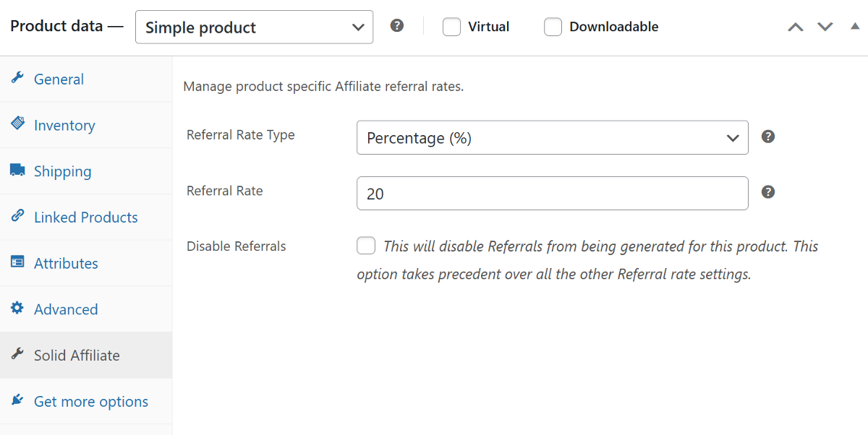Open the Simple product type dropdown
This screenshot has height=435, width=868.
pos(254,27)
